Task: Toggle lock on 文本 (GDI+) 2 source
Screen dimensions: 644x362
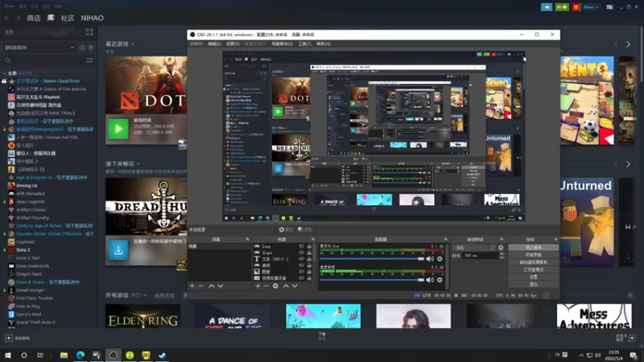Action: tap(309, 259)
